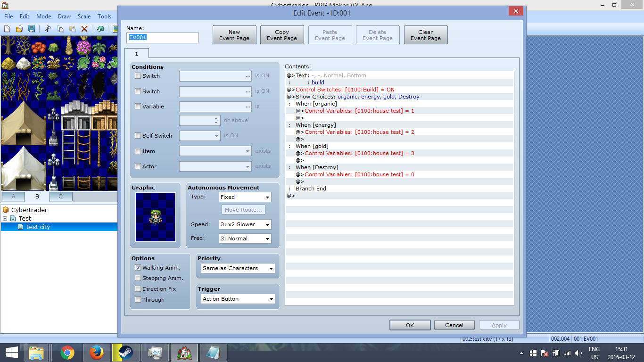Open the monitor app taskbar icon
The height and width of the screenshot is (362, 644).
(x=155, y=353)
